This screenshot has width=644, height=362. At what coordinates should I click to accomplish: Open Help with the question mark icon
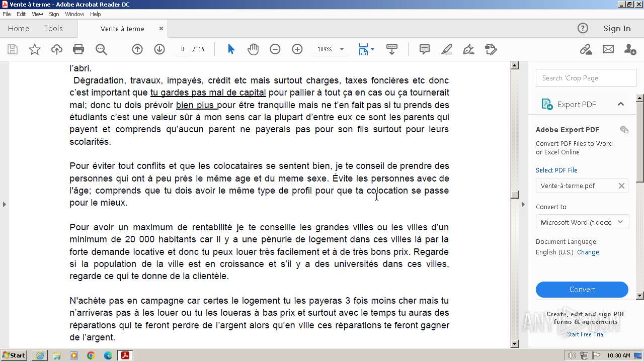583,28
